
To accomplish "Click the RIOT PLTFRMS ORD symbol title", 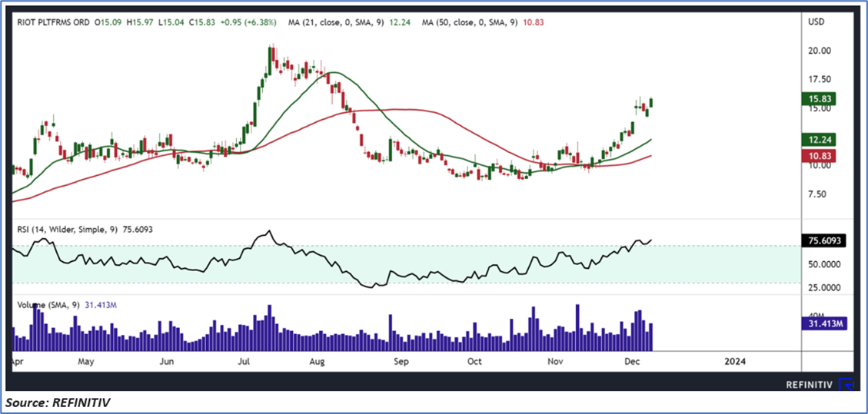I will (x=54, y=22).
